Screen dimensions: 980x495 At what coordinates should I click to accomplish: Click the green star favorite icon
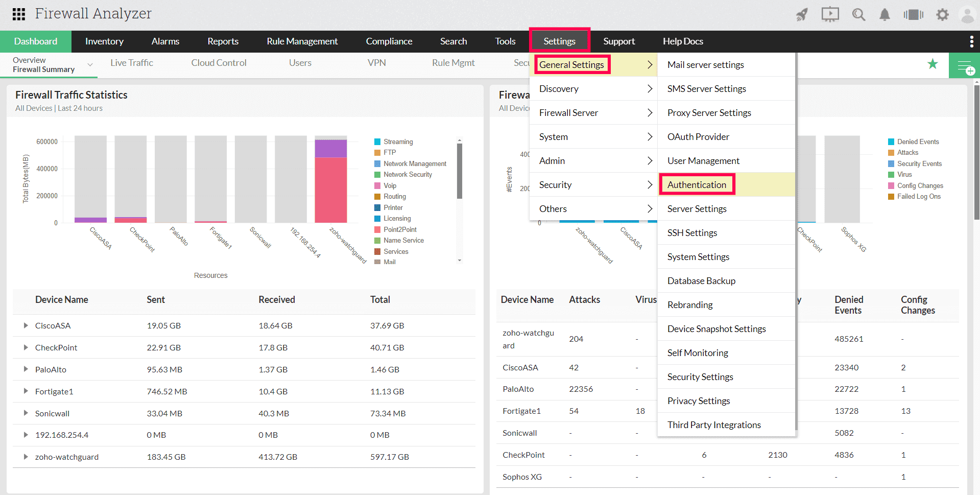933,64
